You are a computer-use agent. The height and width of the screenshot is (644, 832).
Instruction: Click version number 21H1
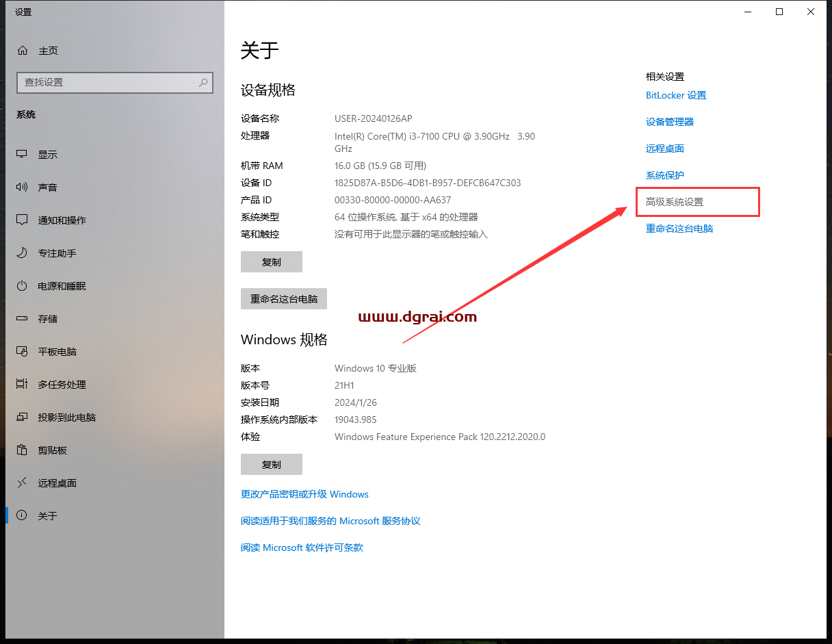point(344,385)
